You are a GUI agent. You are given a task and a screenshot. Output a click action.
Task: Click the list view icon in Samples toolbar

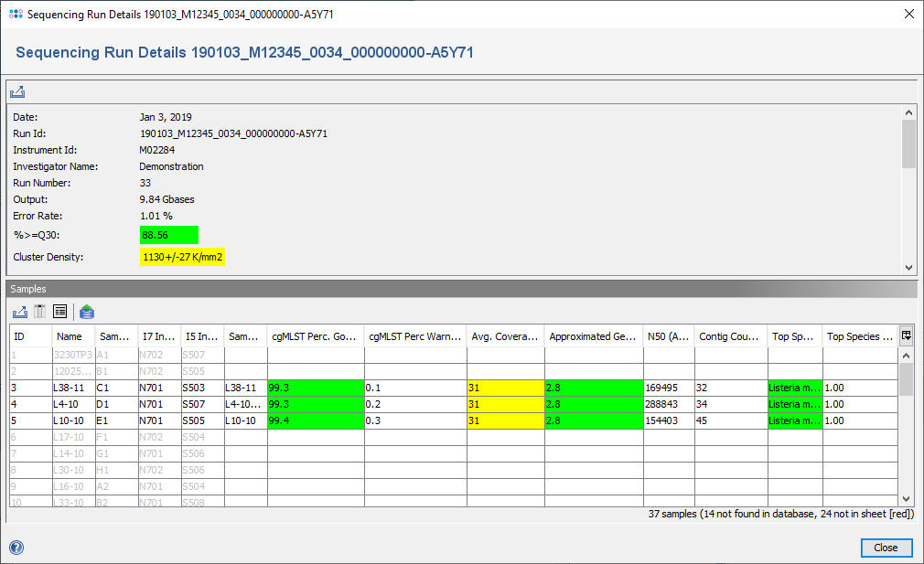tap(60, 312)
